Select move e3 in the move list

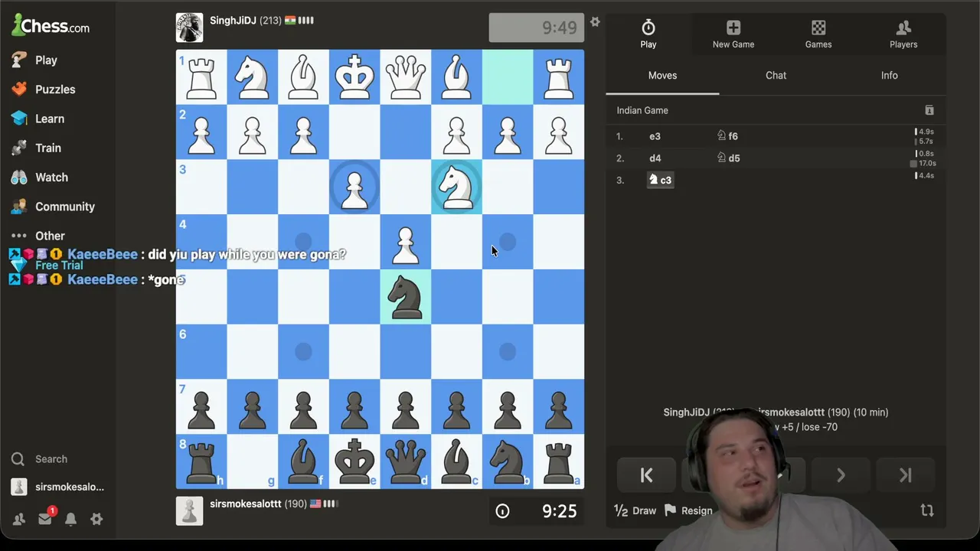pos(655,136)
